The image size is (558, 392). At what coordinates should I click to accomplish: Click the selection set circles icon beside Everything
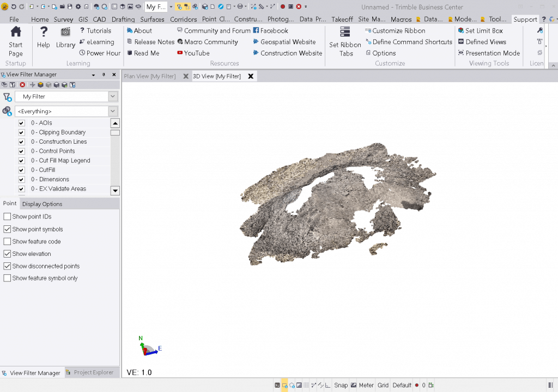(7, 112)
